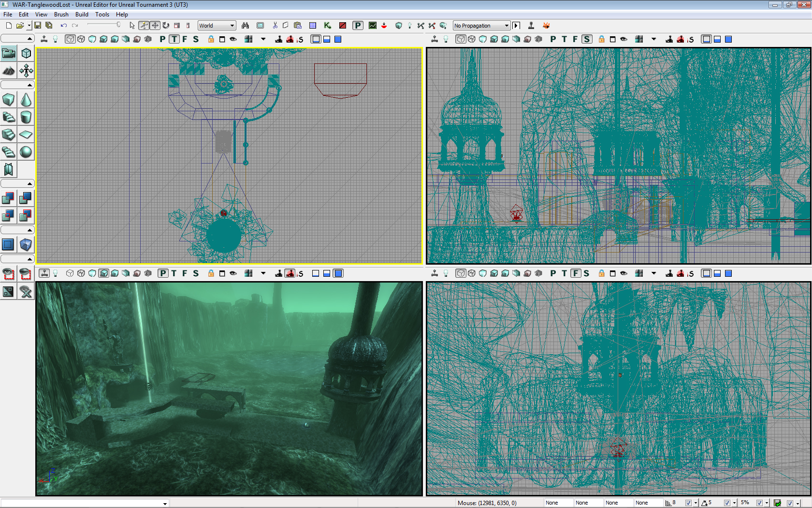Collapse the CSG operations section
This screenshot has width=812, height=508.
[x=17, y=184]
